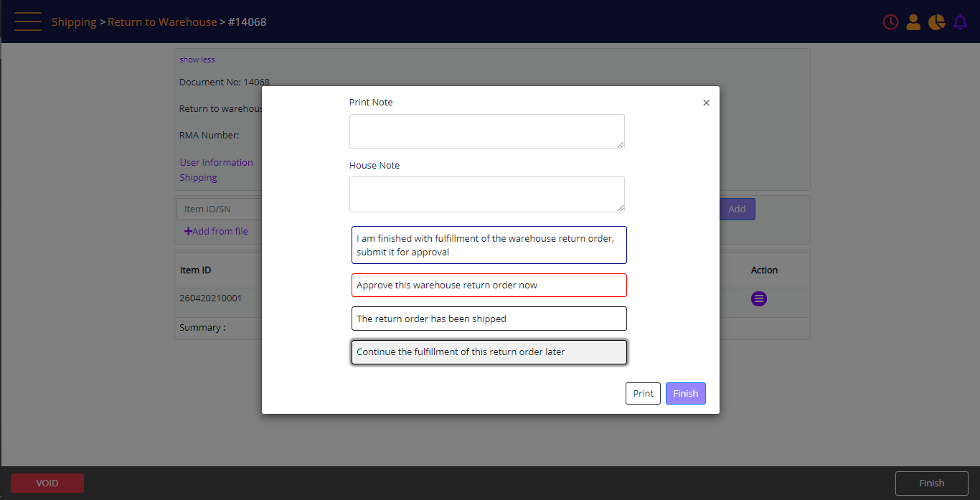
Task: Click the Print Note label
Action: point(371,102)
